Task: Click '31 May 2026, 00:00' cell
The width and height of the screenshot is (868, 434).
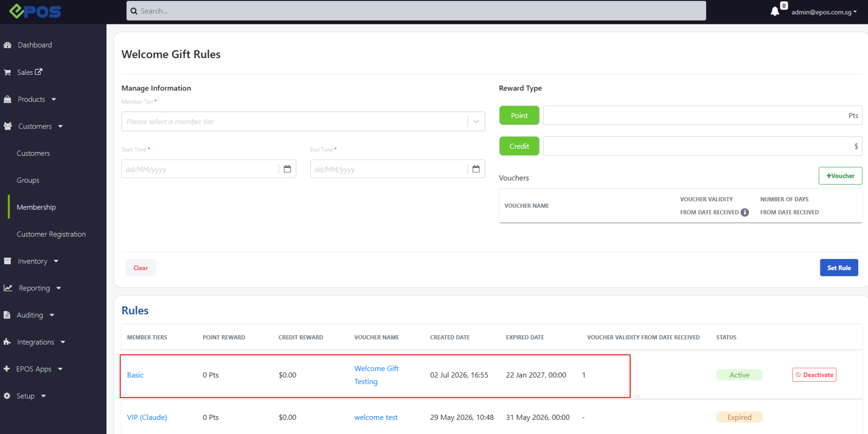Action: [x=537, y=418]
